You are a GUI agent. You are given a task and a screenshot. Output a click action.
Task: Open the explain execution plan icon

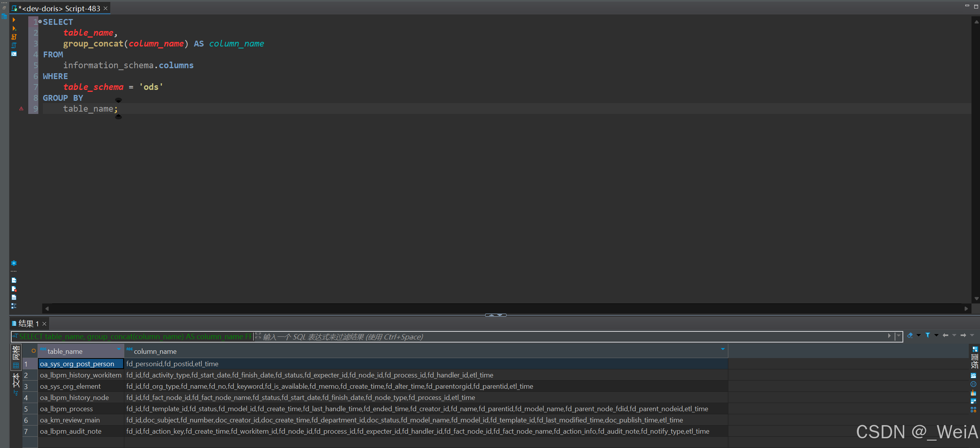point(14,45)
